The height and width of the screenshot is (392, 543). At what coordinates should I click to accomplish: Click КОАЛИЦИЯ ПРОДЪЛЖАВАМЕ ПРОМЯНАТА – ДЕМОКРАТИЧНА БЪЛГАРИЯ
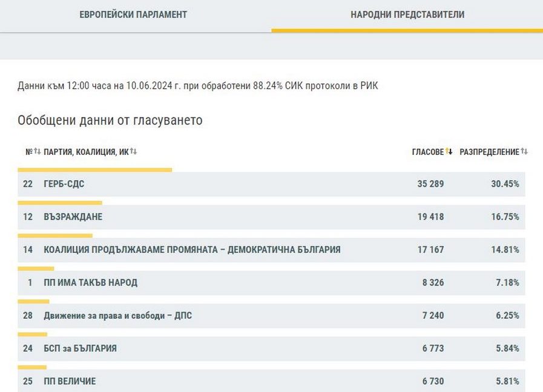[x=192, y=249]
